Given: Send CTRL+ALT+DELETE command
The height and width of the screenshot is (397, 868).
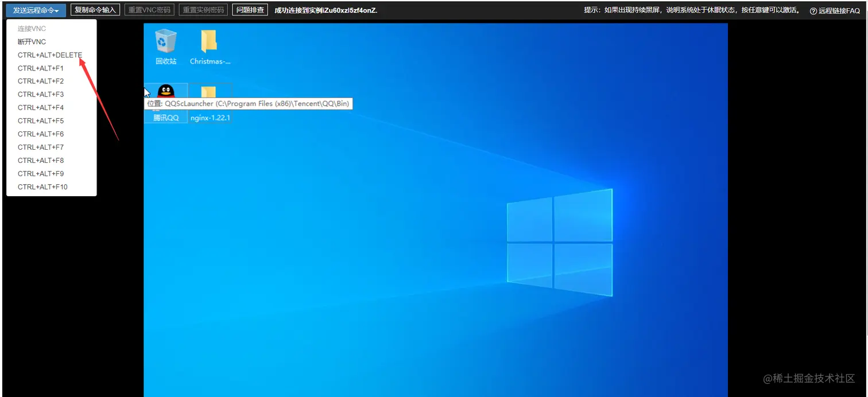Looking at the screenshot, I should pos(50,55).
